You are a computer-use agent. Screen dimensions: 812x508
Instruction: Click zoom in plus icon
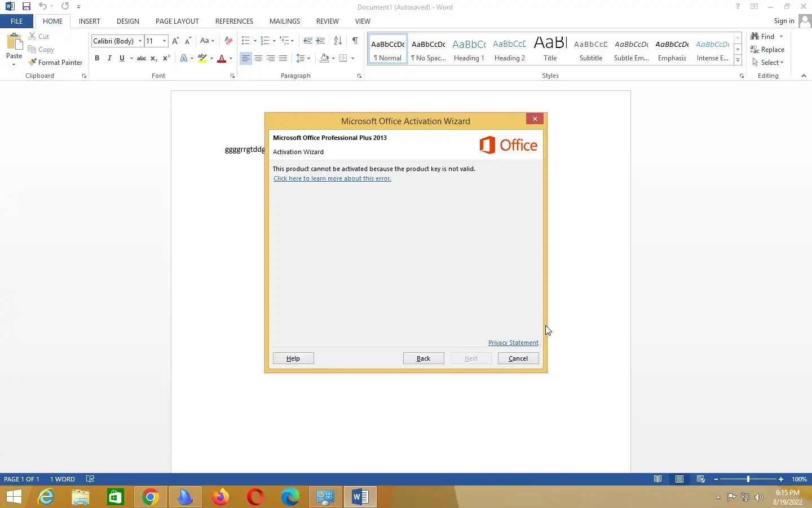point(781,479)
